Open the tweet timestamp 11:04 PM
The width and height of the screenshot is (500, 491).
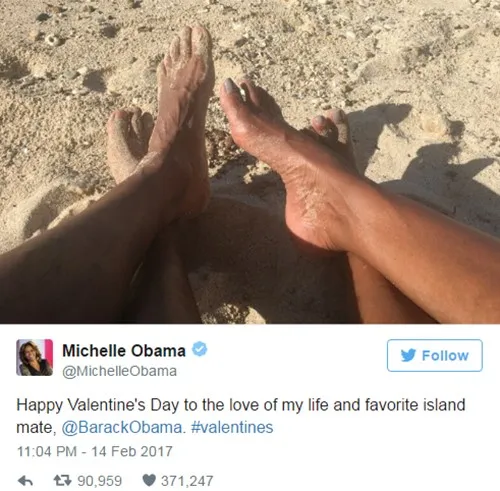[47, 451]
